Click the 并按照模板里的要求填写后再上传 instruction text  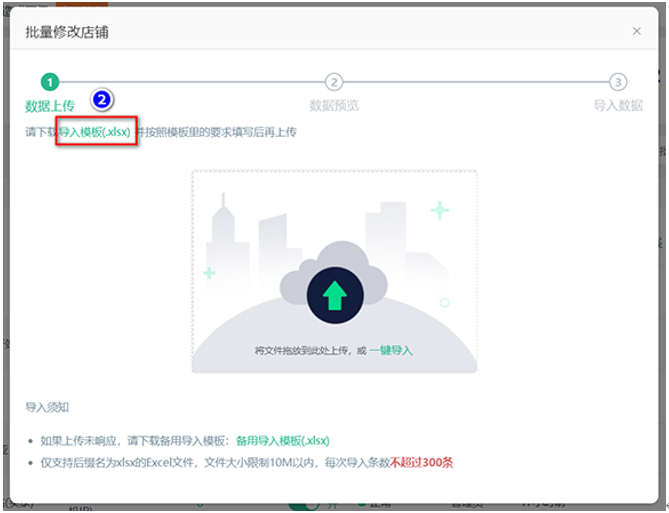coord(215,132)
